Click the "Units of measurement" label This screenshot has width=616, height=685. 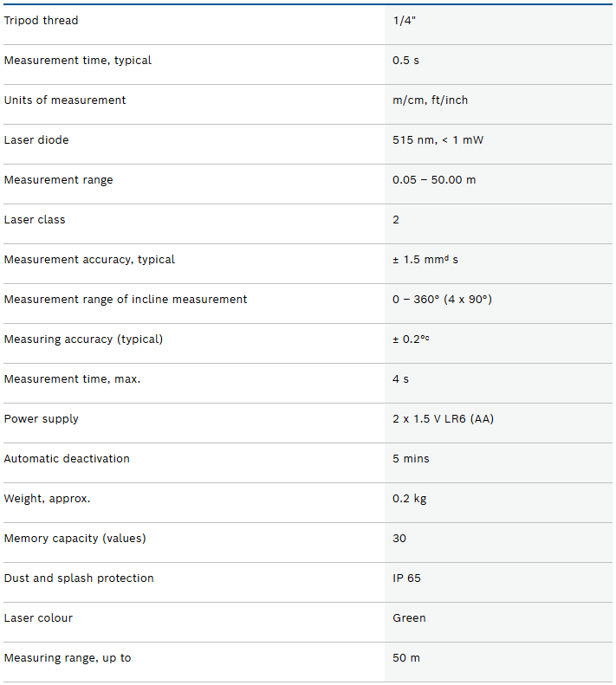[65, 100]
